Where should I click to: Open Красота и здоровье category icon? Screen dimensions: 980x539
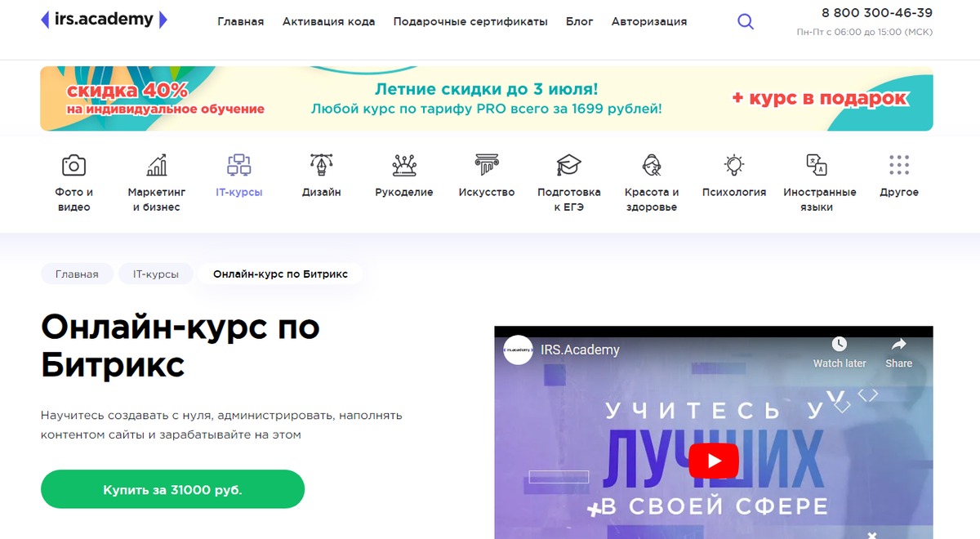click(x=652, y=166)
